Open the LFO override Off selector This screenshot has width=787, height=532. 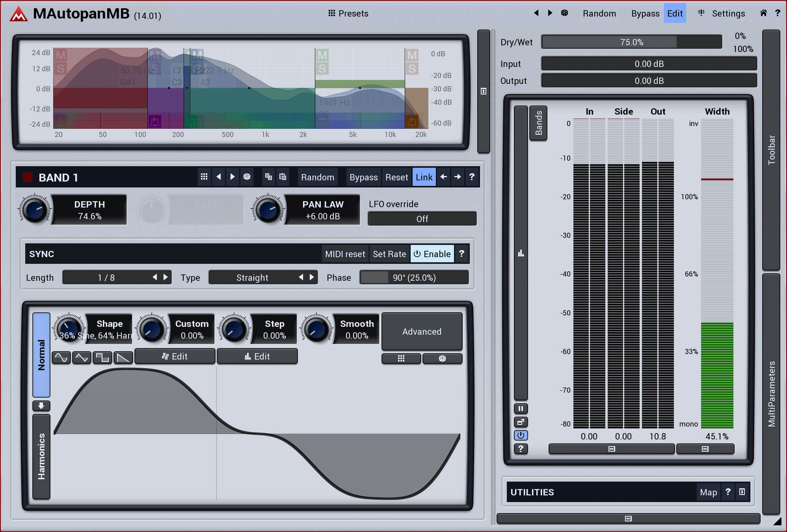(x=422, y=219)
